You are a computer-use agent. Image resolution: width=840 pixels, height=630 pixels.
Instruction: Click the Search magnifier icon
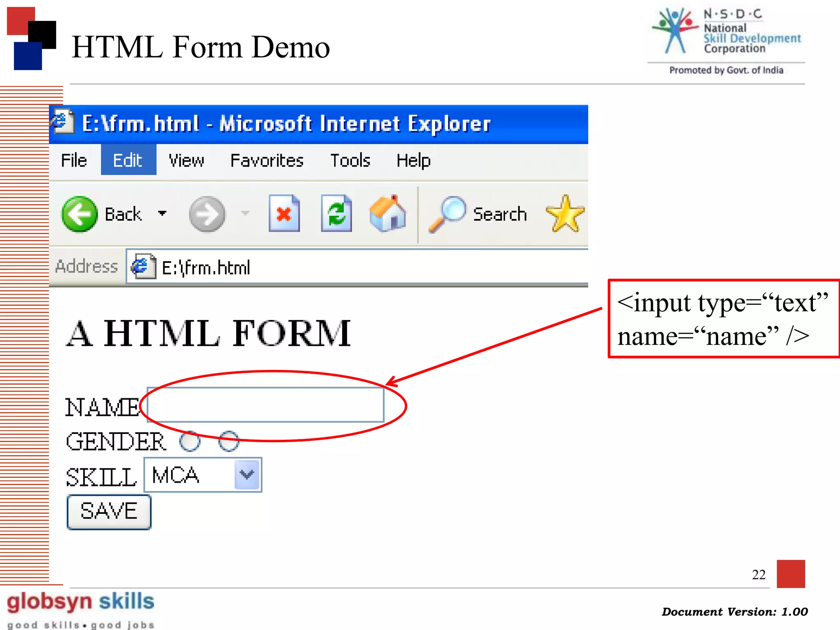pos(447,215)
